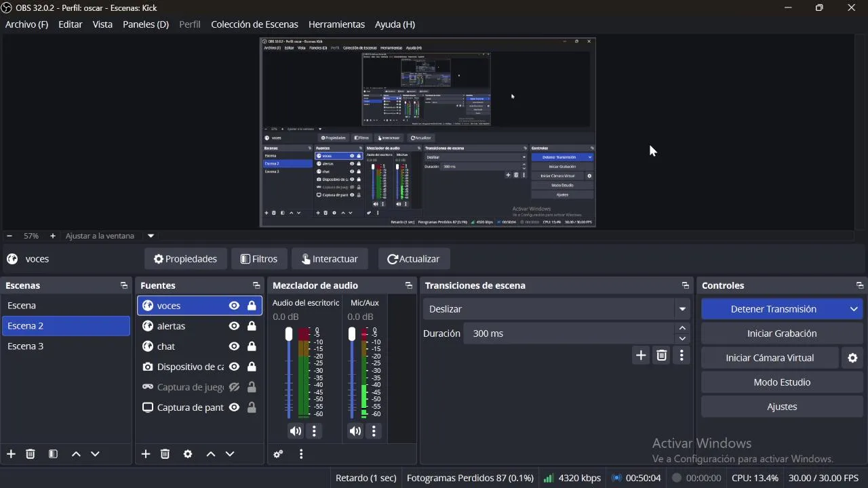
Task: Remove transition with trash icon
Action: coord(662,355)
